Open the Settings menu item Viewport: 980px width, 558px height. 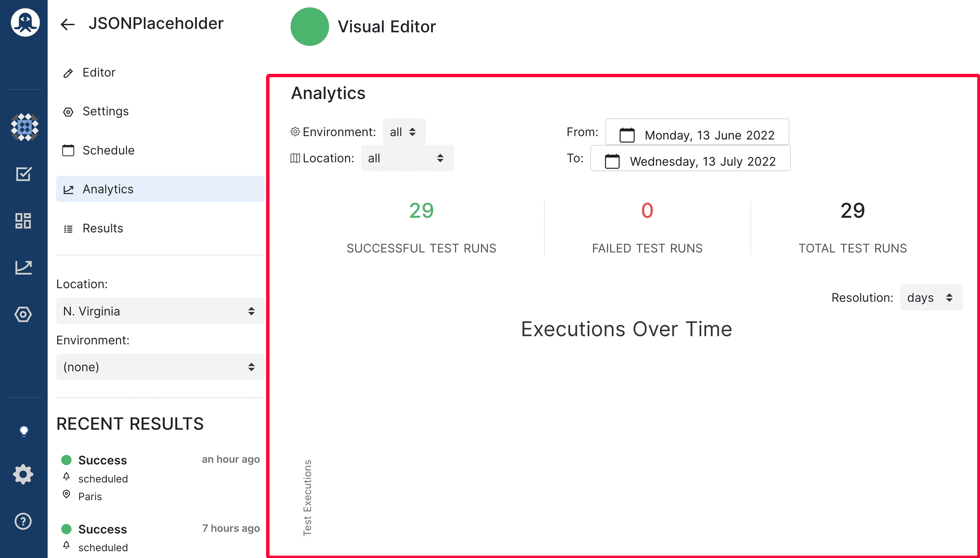pyautogui.click(x=161, y=112)
